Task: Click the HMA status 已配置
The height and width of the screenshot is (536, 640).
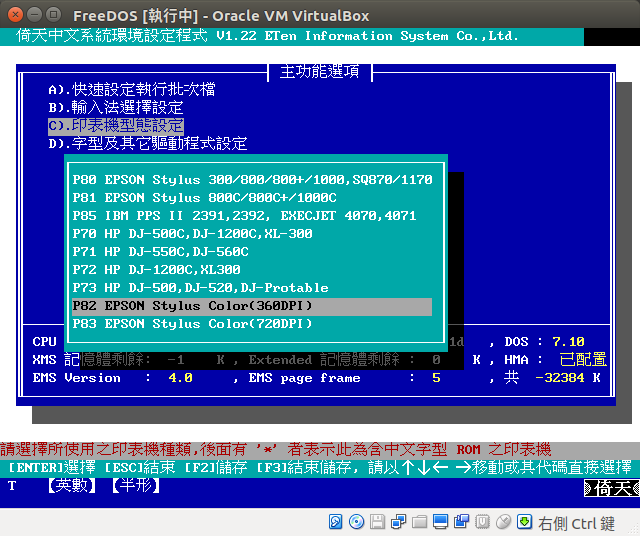Action: [x=583, y=360]
